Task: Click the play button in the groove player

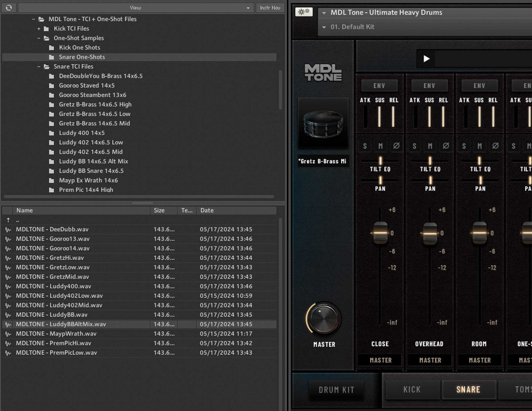Action: click(426, 58)
